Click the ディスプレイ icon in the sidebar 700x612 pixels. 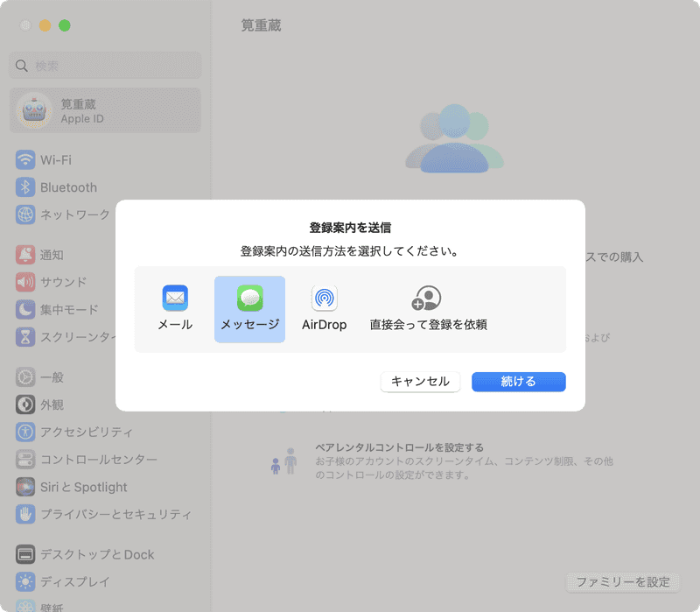[x=24, y=581]
